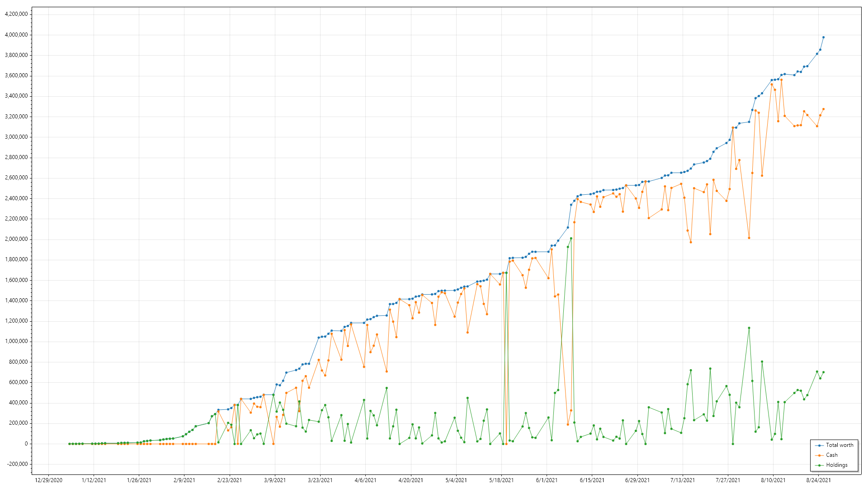Image resolution: width=868 pixels, height=488 pixels.
Task: Click the orange Cash legend marker
Action: tap(819, 455)
